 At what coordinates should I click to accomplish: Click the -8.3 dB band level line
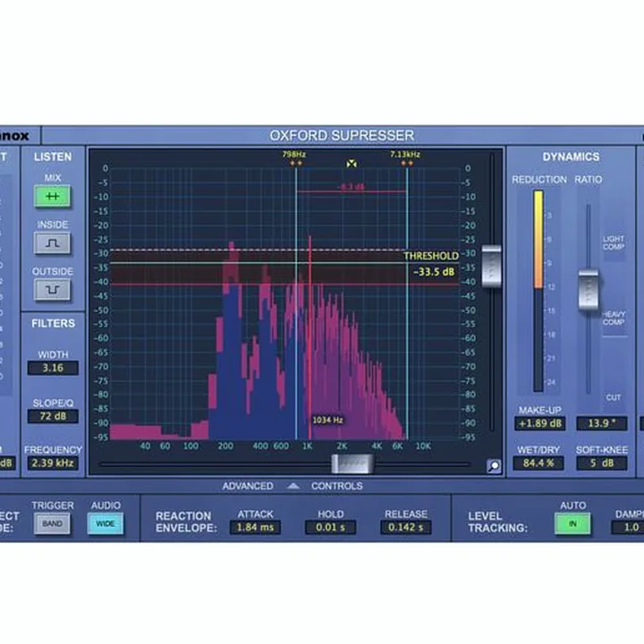[352, 191]
